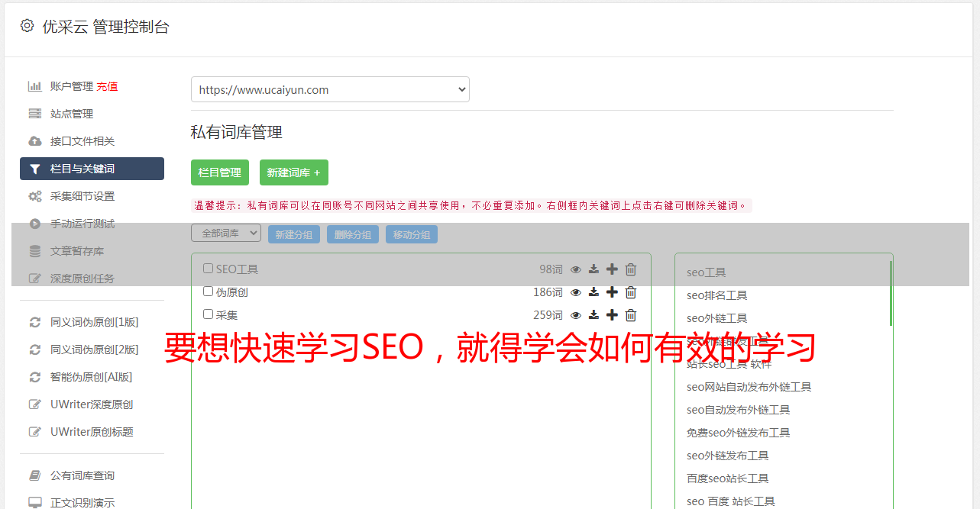The height and width of the screenshot is (509, 980).
Task: View keywords of the 伪原创 library
Action: (x=576, y=292)
